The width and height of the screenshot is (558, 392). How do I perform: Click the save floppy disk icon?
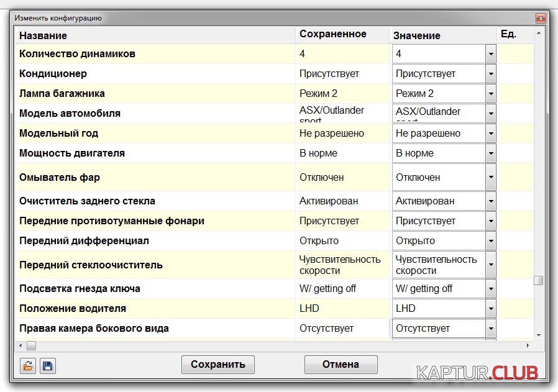(47, 366)
